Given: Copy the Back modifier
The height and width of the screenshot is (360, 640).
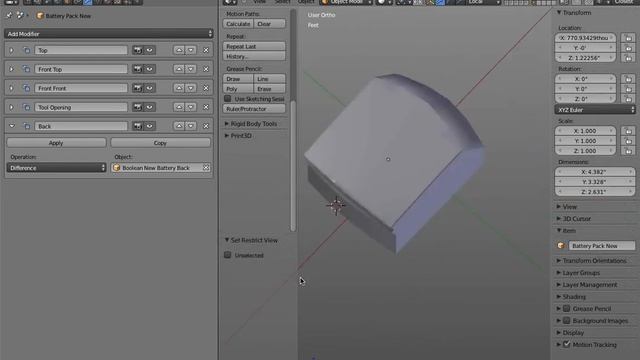Looking at the screenshot, I should pos(160,143).
